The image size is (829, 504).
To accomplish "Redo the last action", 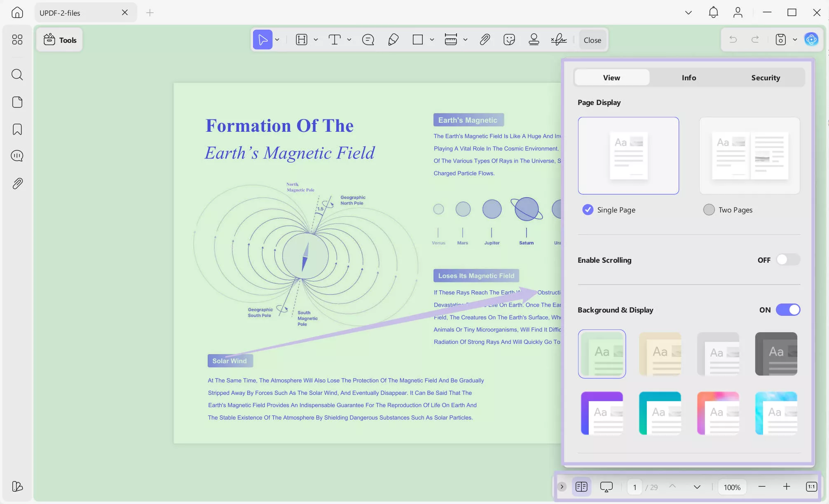I will click(755, 40).
